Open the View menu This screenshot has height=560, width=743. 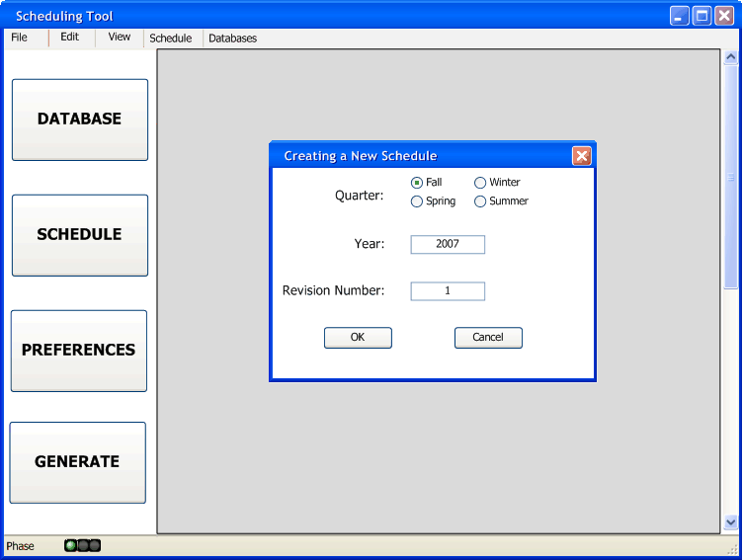(x=119, y=37)
